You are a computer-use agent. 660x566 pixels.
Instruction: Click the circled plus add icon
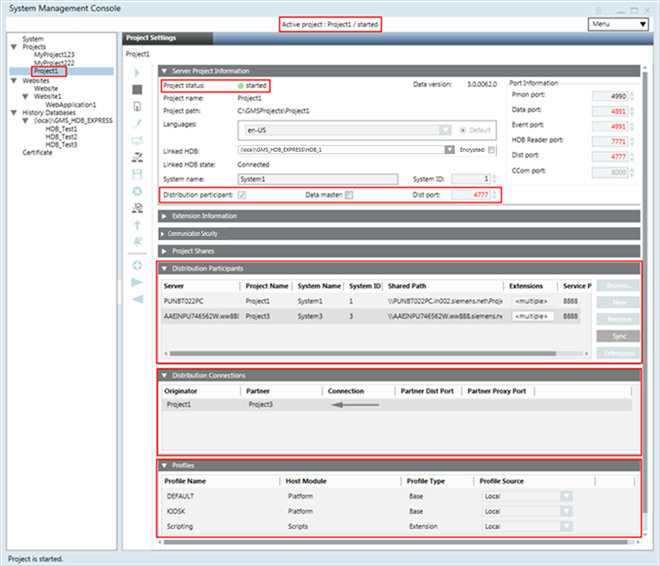click(x=137, y=266)
